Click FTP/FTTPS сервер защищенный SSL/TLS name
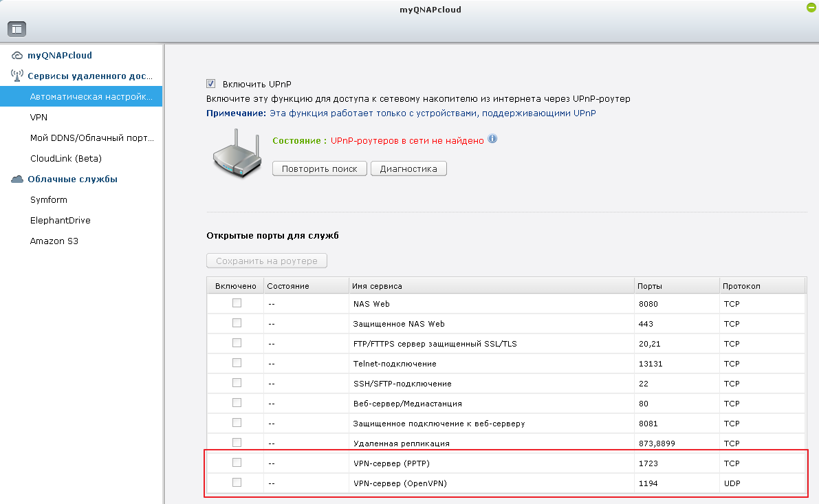819x504 pixels. pos(435,344)
